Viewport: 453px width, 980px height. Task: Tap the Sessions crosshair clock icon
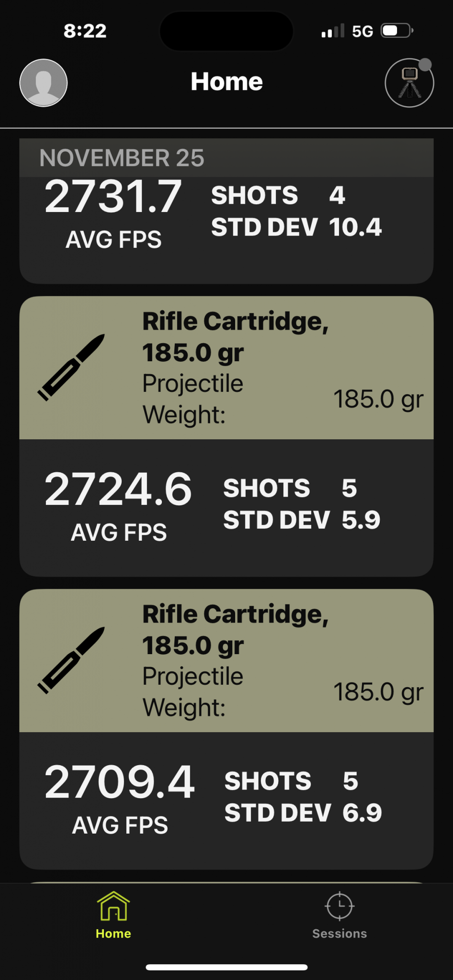click(x=340, y=905)
